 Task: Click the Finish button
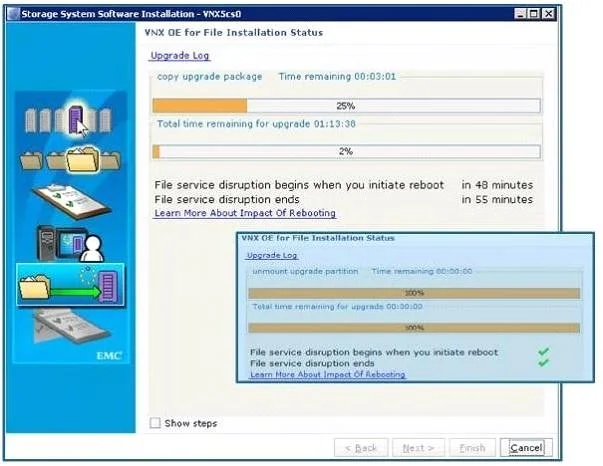[472, 448]
